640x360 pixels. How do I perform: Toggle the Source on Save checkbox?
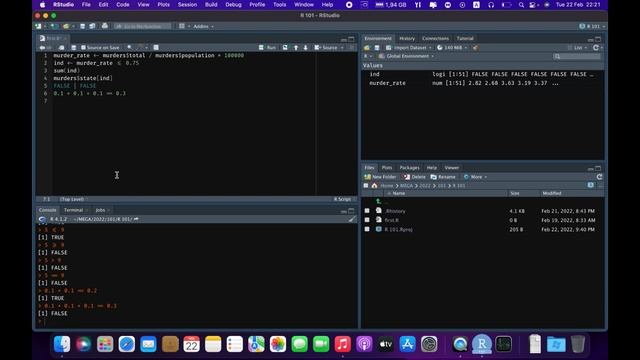83,48
